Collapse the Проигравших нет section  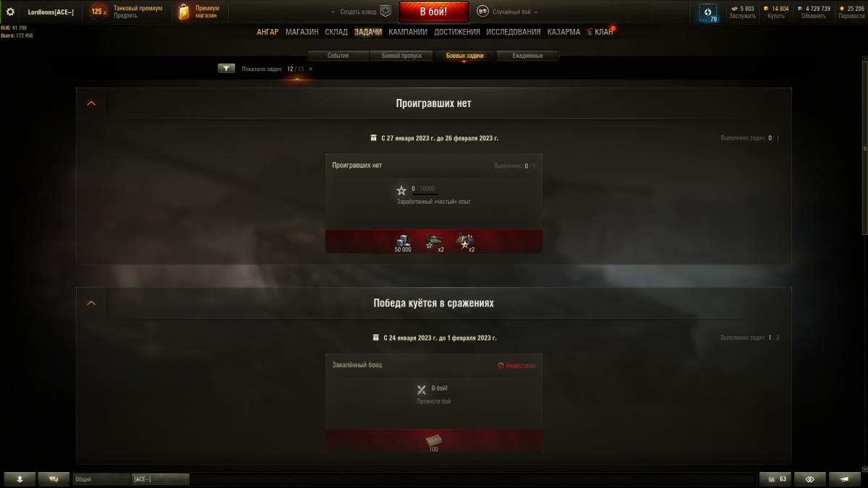click(91, 103)
